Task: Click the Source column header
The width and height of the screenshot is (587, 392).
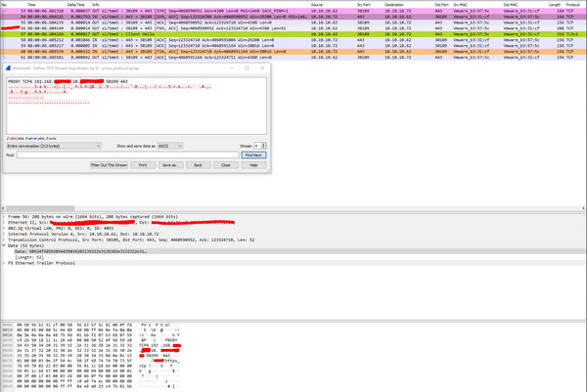Action: tap(317, 5)
